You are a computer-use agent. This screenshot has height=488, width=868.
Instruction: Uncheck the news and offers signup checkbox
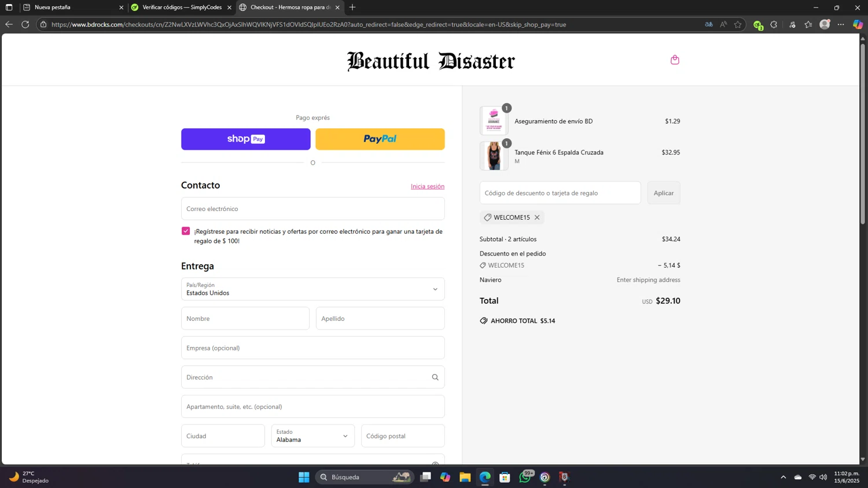[186, 231]
